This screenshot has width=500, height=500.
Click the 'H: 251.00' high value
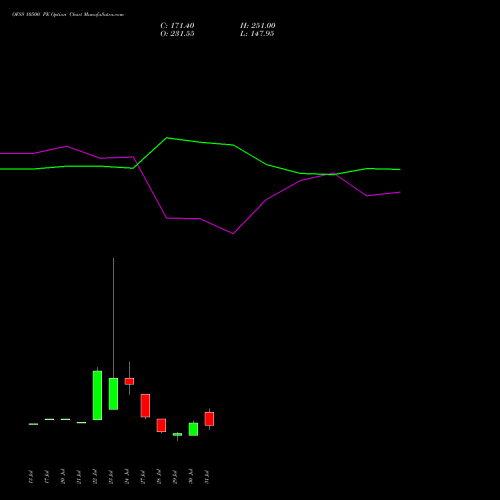click(258, 26)
